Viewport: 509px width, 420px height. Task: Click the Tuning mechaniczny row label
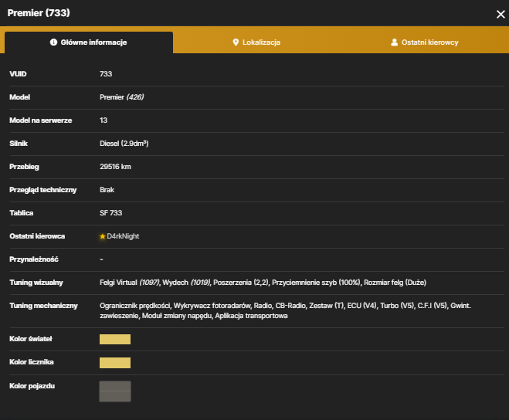(x=43, y=306)
